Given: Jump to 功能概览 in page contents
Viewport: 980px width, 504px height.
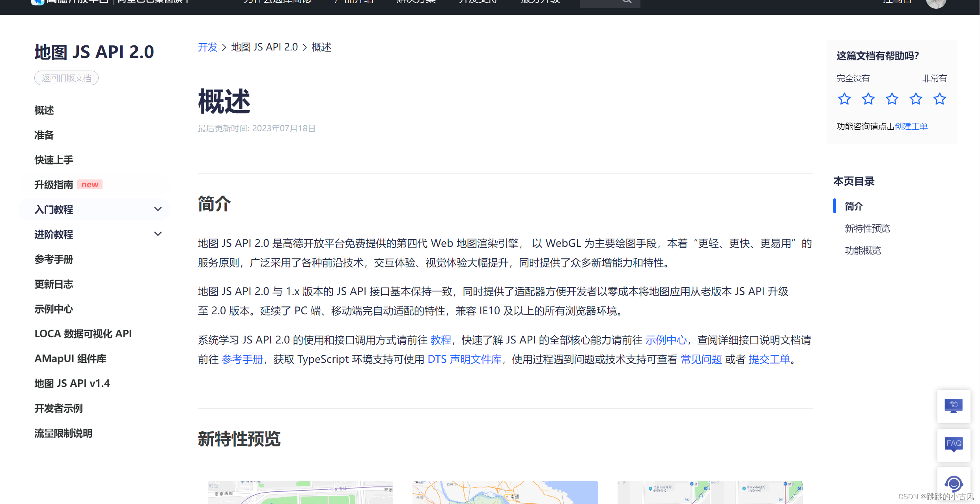Looking at the screenshot, I should 863,250.
